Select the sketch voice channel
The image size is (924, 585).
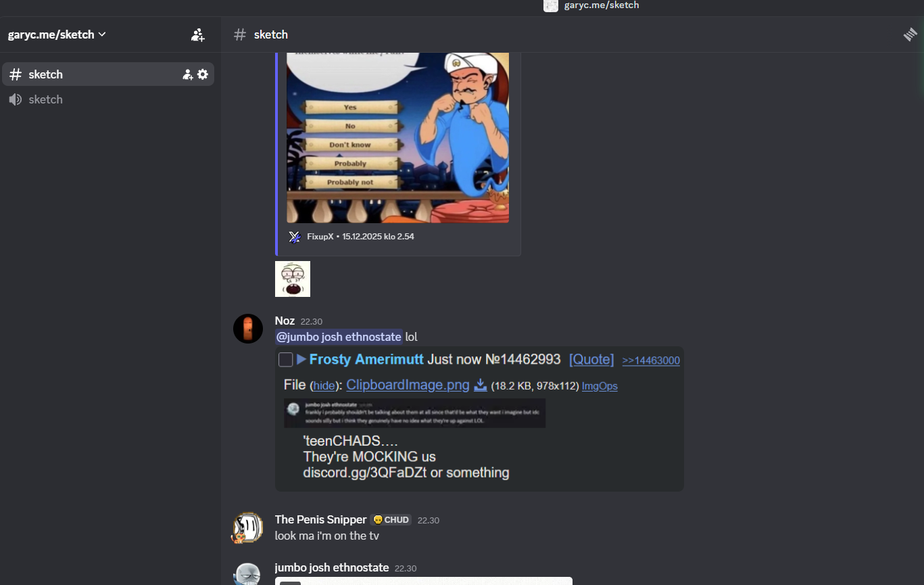click(108, 99)
